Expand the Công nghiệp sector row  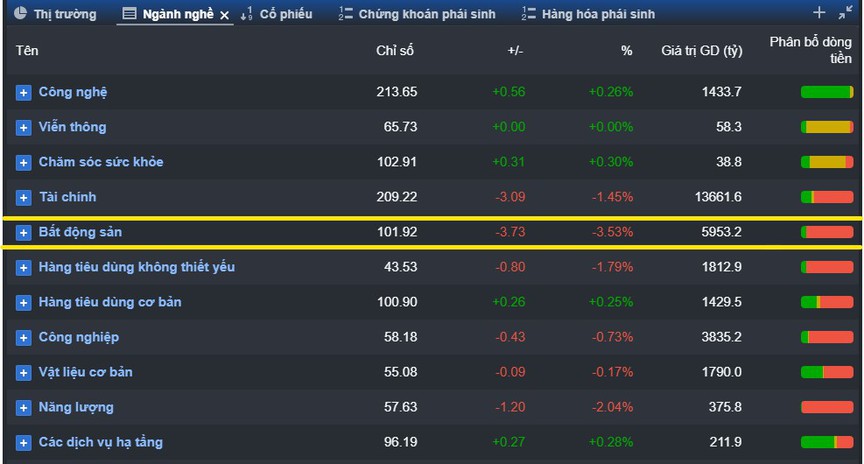coord(24,338)
